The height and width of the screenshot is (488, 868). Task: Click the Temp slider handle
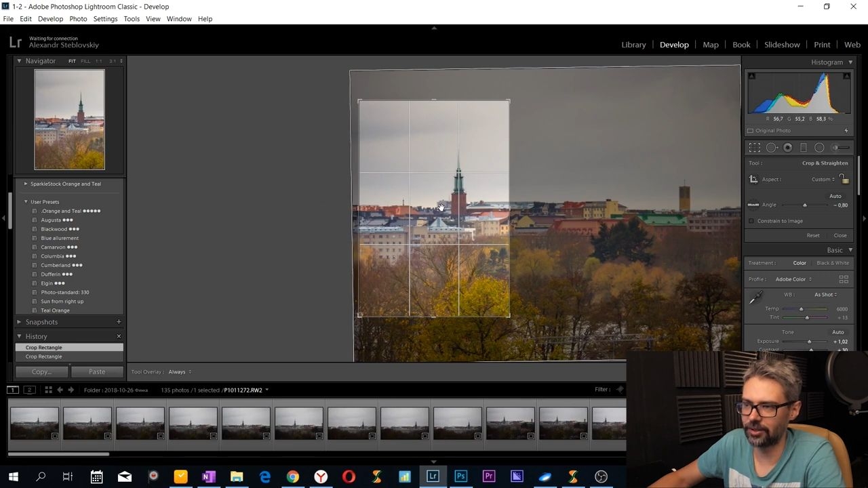point(801,309)
